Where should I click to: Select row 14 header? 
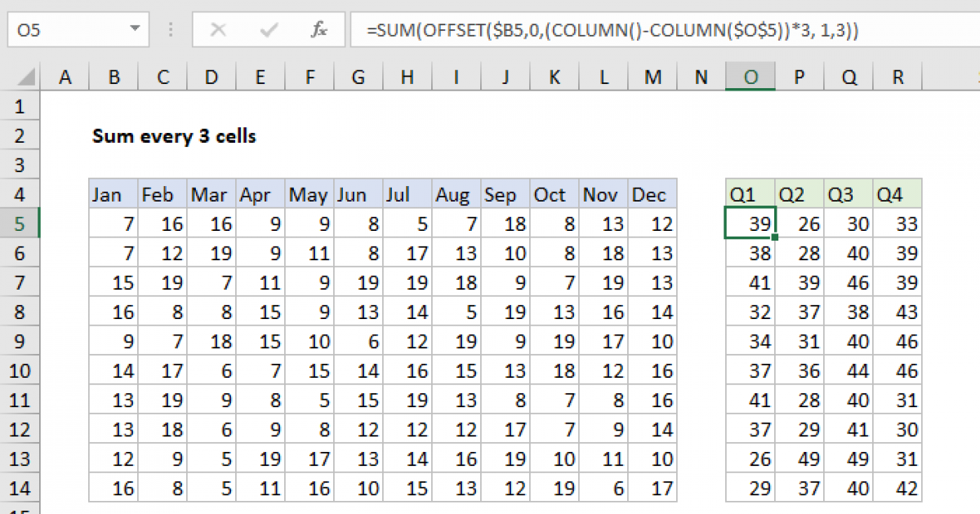(20, 488)
